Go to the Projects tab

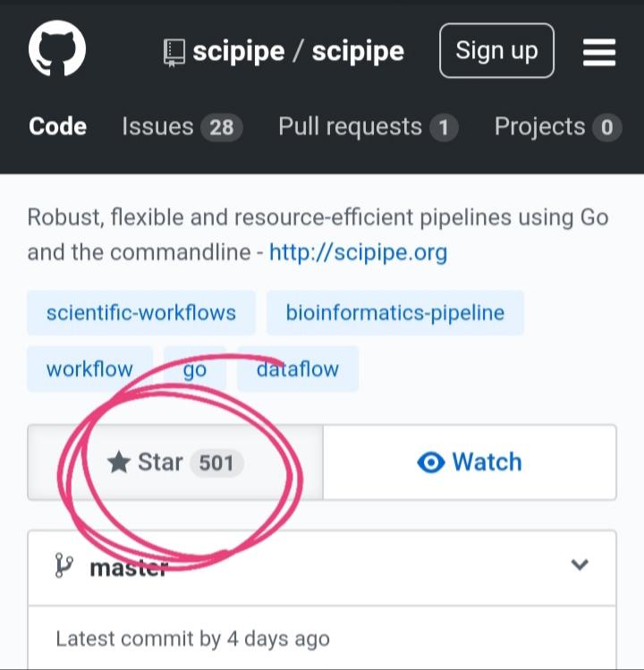[x=557, y=127]
